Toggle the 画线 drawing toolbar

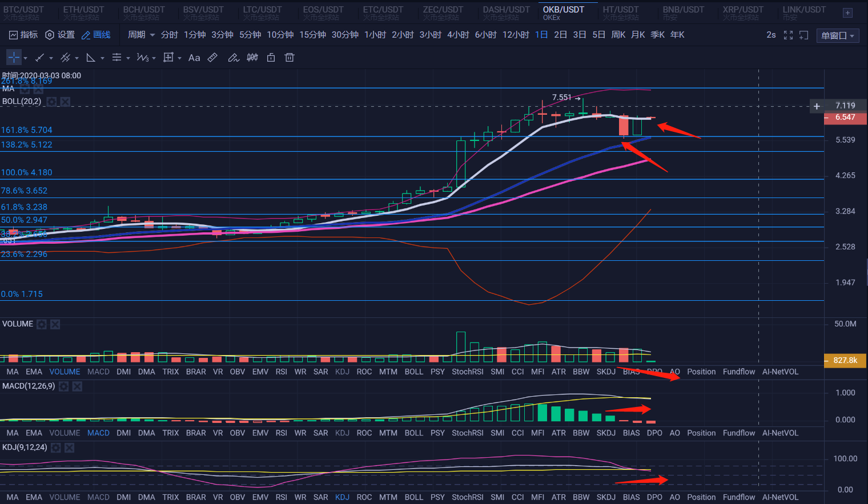pyautogui.click(x=96, y=35)
